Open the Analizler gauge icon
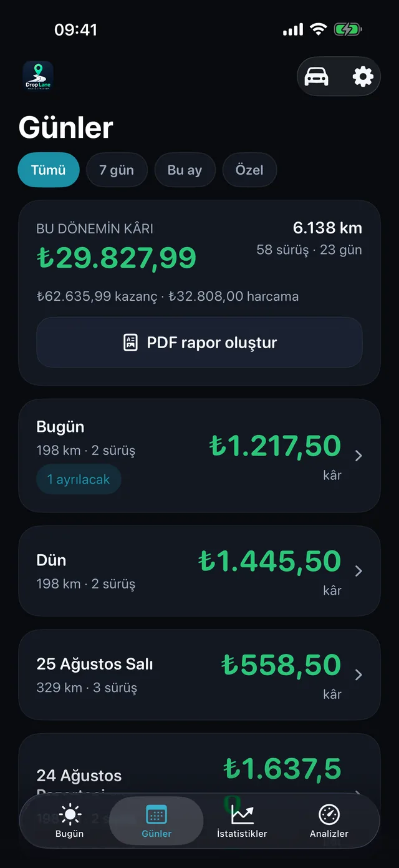Screen dimensions: 399x868 click(x=329, y=814)
